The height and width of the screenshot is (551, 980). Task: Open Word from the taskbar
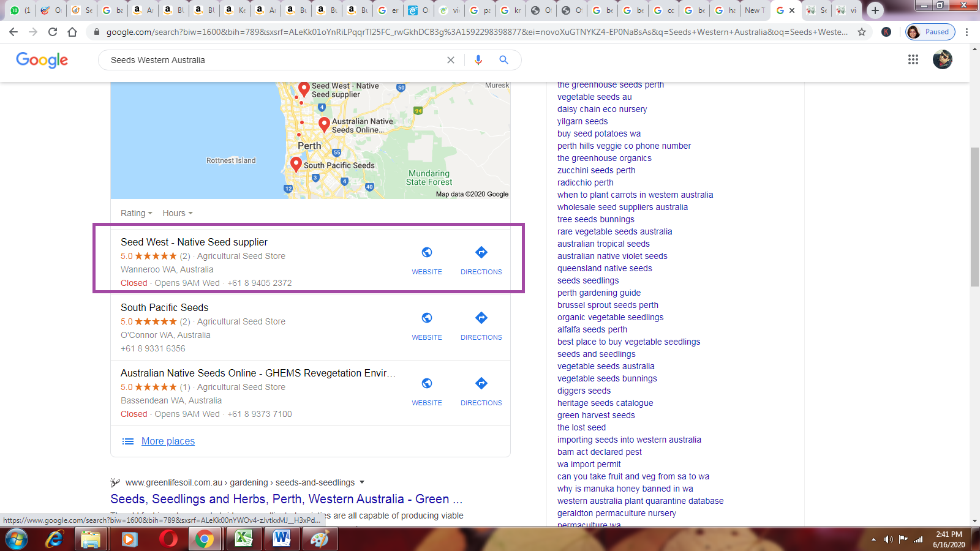[282, 539]
